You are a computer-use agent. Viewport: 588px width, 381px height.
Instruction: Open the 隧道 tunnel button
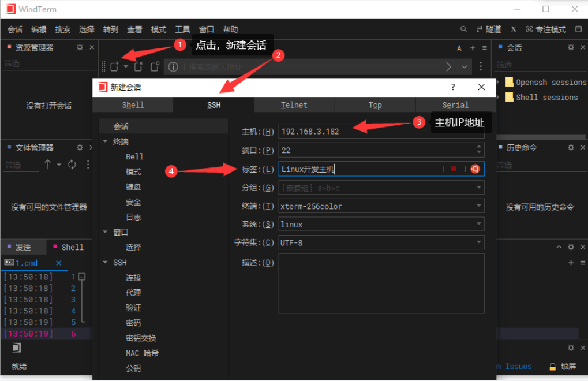pos(489,29)
